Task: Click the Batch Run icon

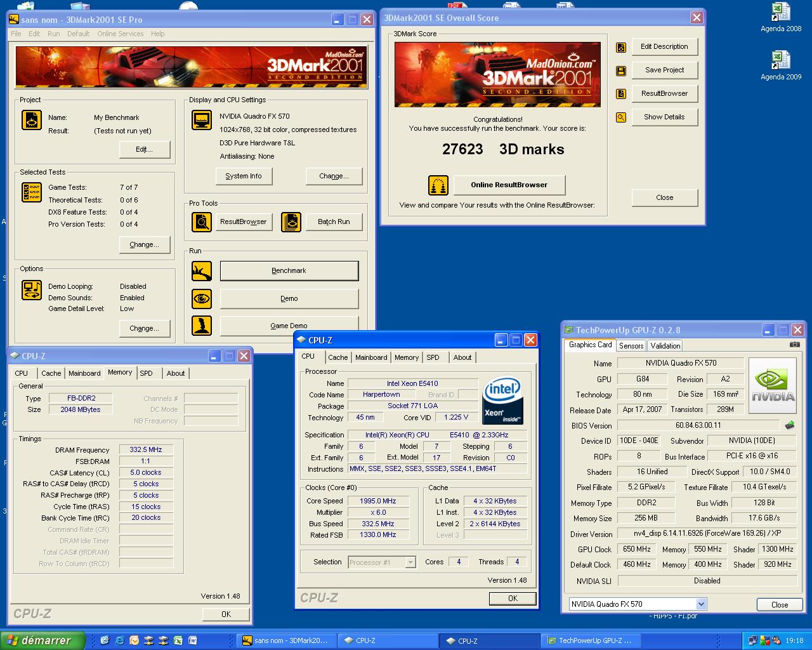Action: pyautogui.click(x=291, y=222)
